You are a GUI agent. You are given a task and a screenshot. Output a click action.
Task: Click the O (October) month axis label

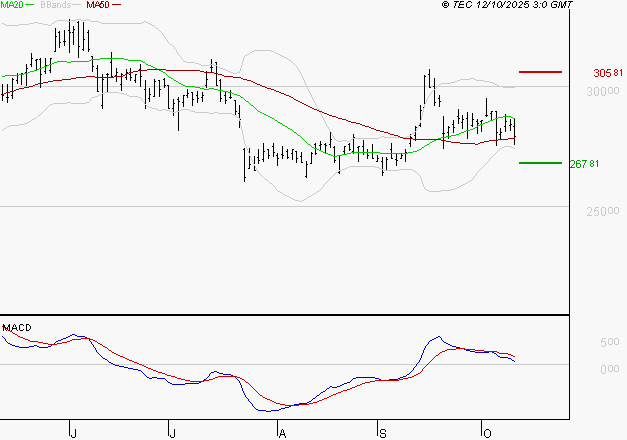(x=485, y=432)
